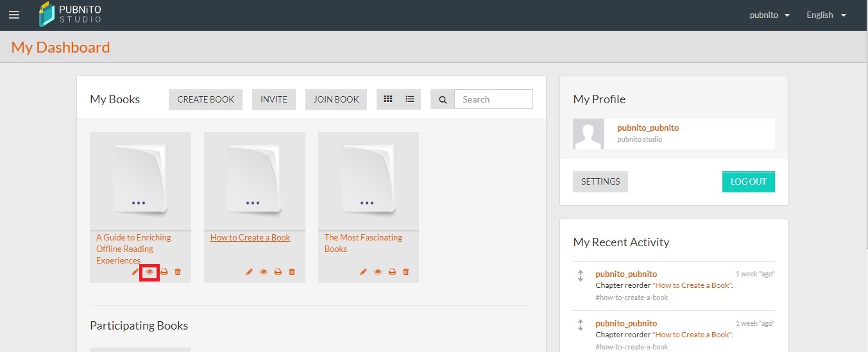Image resolution: width=868 pixels, height=352 pixels.
Task: Preview 'How to Create a Book' via eye icon
Action: tap(264, 272)
